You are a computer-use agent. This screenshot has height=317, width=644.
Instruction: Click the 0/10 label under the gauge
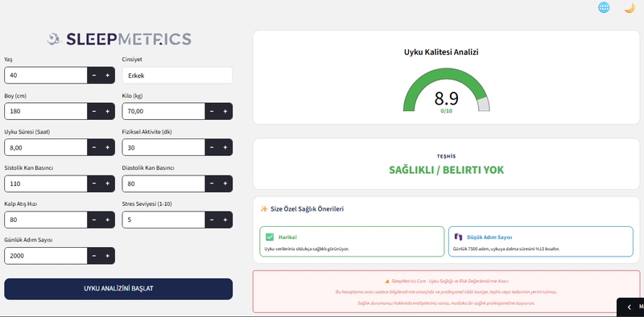[447, 111]
